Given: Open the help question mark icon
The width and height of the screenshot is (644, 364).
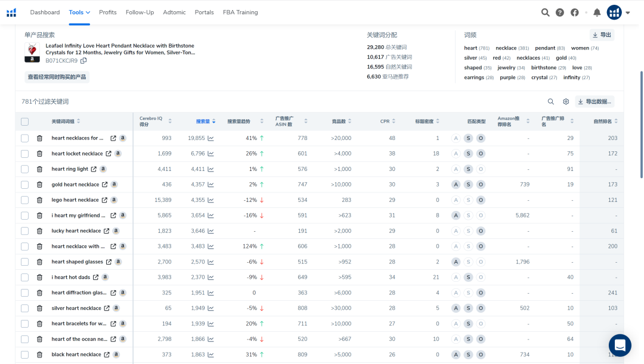Looking at the screenshot, I should 560,13.
